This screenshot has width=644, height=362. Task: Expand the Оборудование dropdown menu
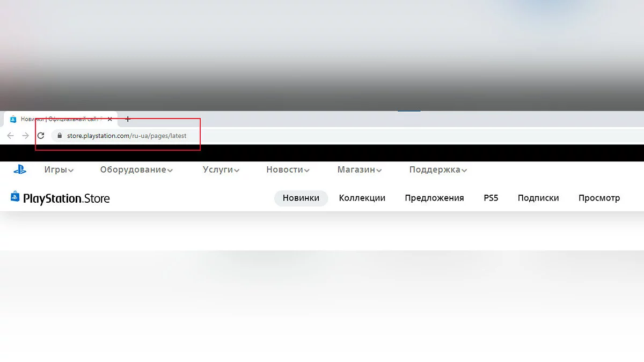136,169
